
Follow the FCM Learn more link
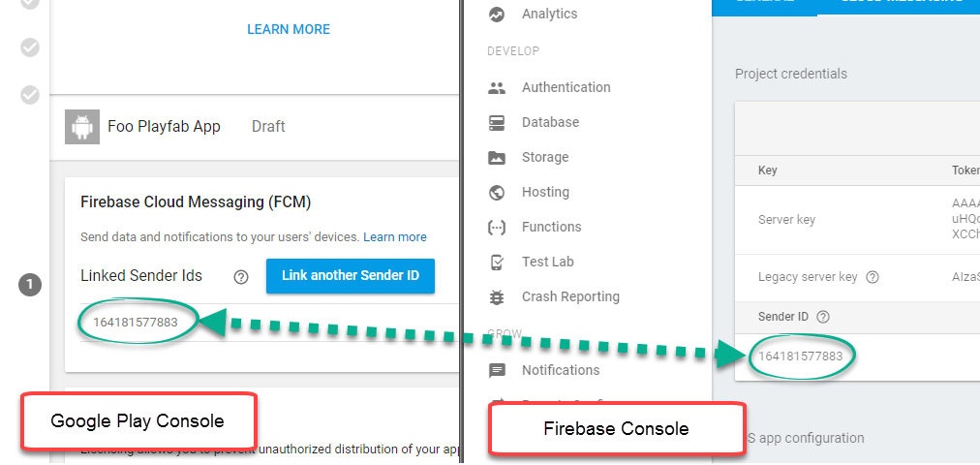click(x=395, y=237)
